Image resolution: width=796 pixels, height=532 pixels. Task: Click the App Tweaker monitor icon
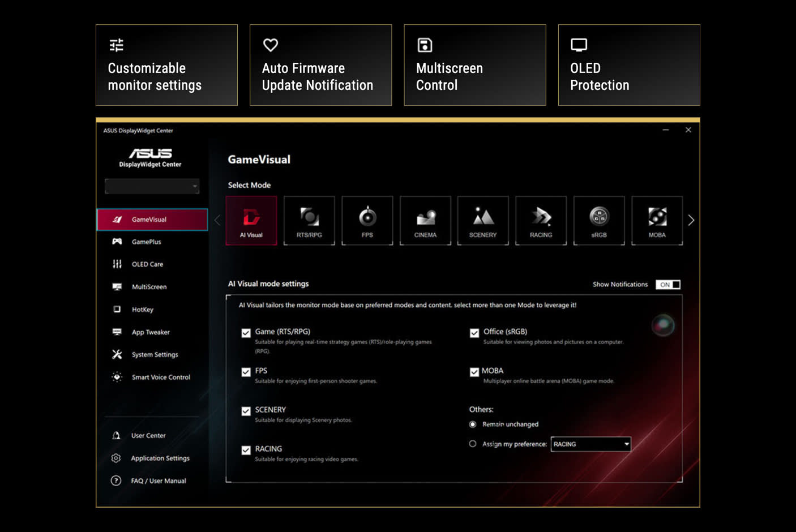click(x=117, y=332)
